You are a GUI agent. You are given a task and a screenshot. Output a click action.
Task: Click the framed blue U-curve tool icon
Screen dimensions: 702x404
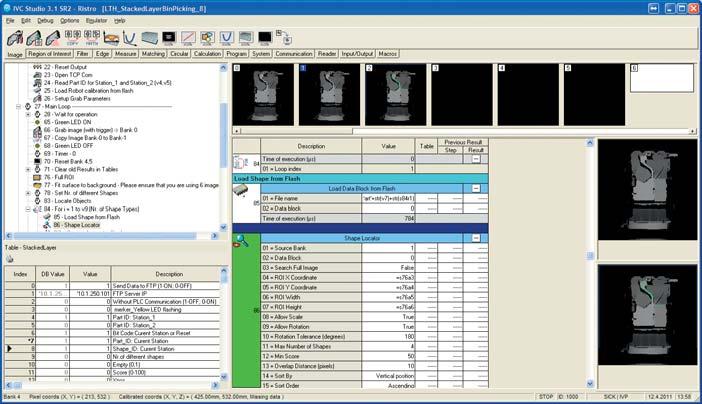pos(227,38)
